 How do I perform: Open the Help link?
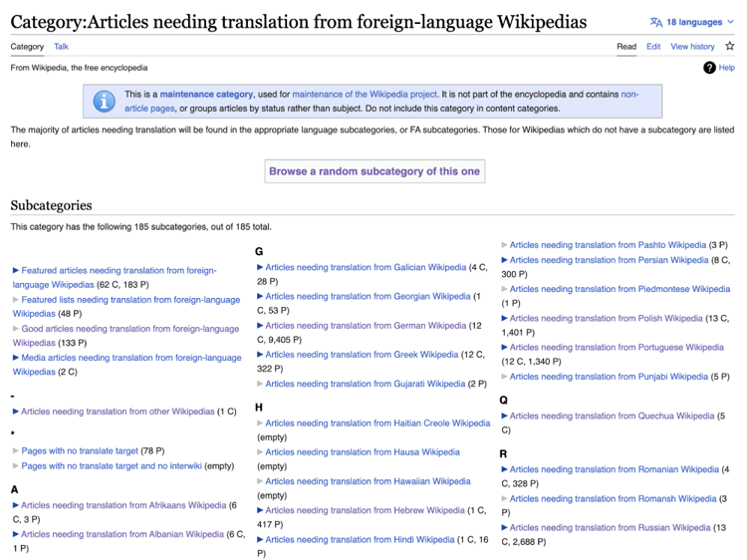point(726,68)
